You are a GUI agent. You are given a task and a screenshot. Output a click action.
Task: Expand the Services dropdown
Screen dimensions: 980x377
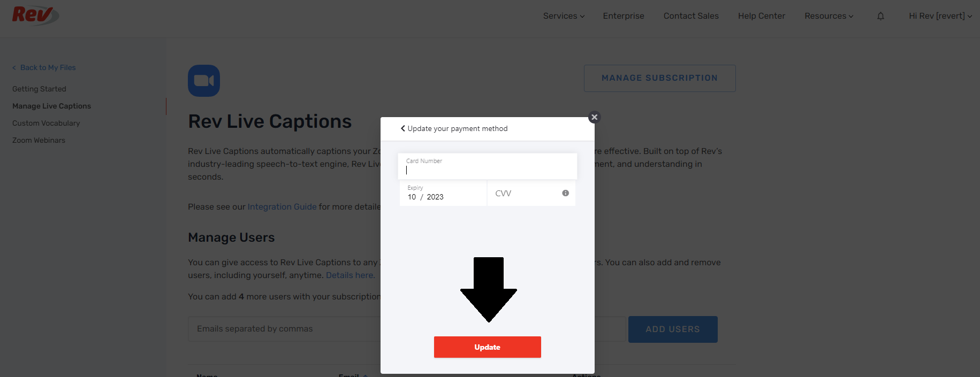tap(564, 16)
